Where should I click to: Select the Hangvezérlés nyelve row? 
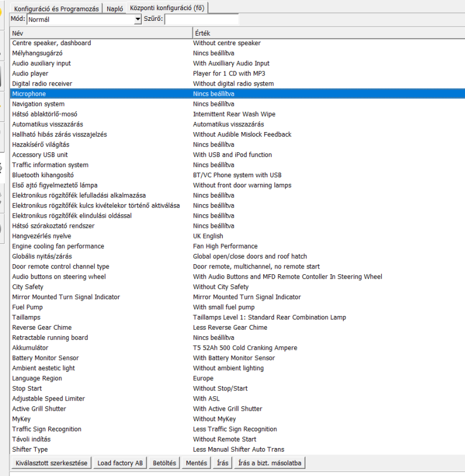pyautogui.click(x=238, y=236)
